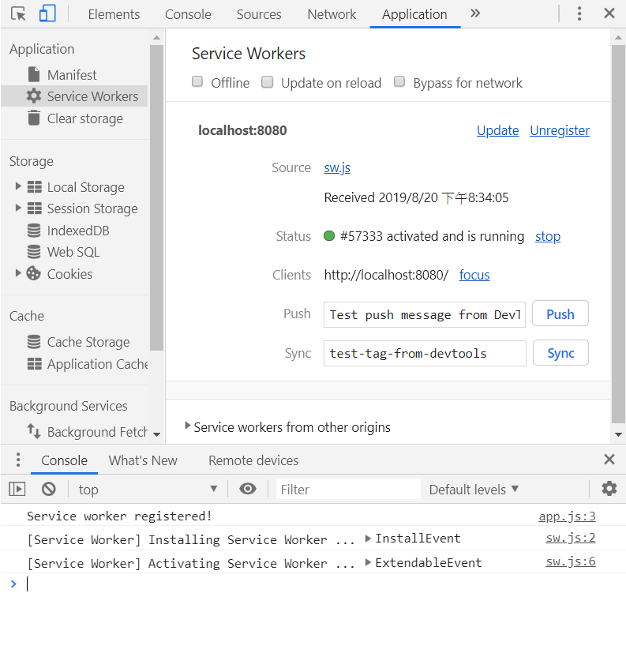The height and width of the screenshot is (672, 626).
Task: Click the Clear storage trash icon
Action: pyautogui.click(x=34, y=118)
